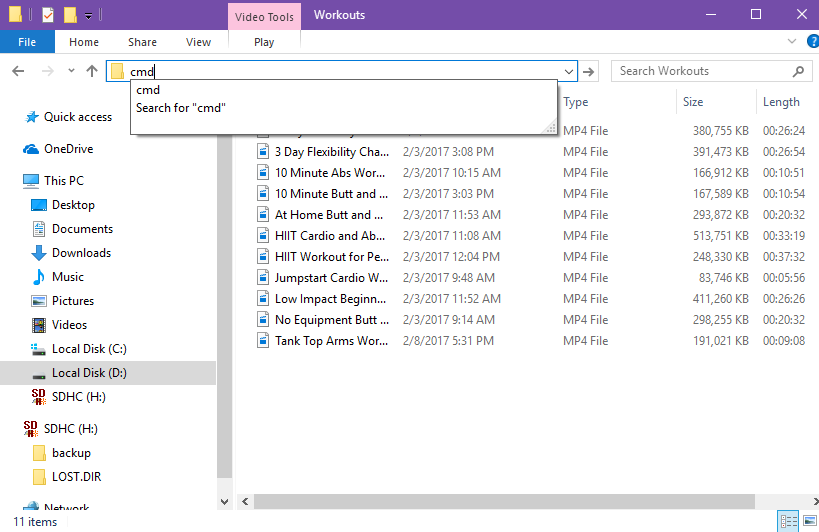Click the New Folder quick access icon

point(71,15)
